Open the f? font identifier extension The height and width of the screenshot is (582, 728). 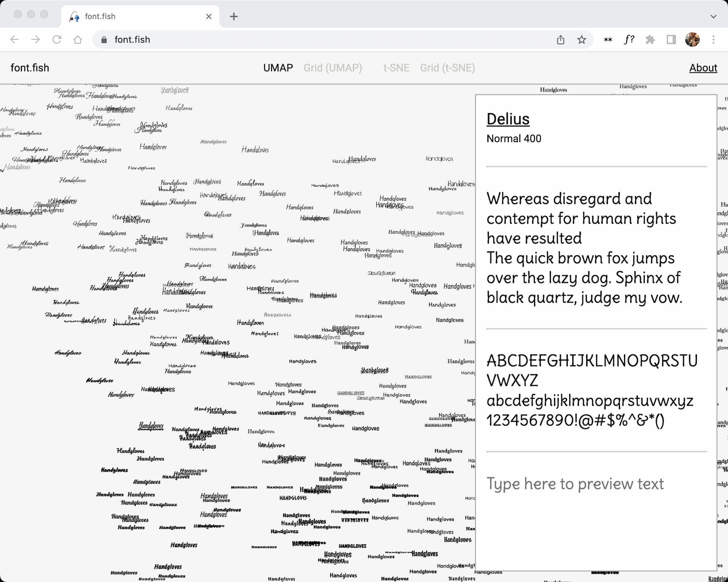(629, 39)
